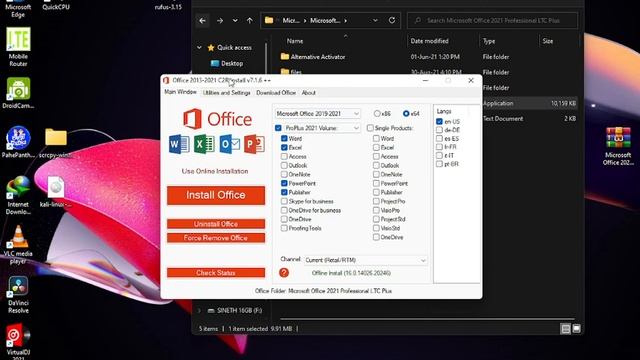The image size is (640, 360).
Task: Sort Explorer files by Date modified column
Action: pyautogui.click(x=429, y=41)
